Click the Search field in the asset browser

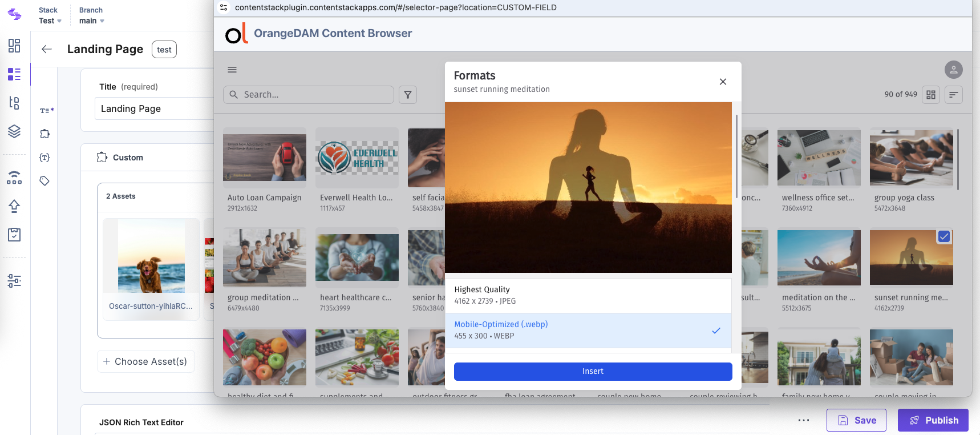point(309,95)
